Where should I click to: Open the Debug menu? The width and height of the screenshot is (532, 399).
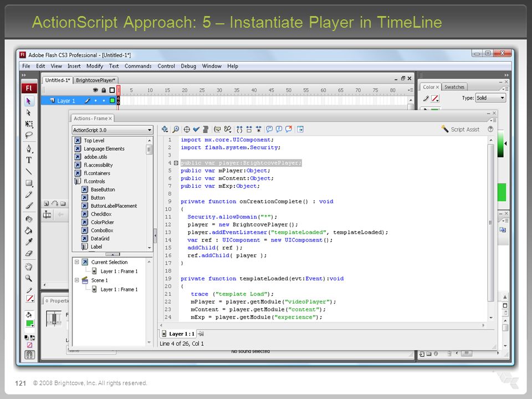pos(188,66)
